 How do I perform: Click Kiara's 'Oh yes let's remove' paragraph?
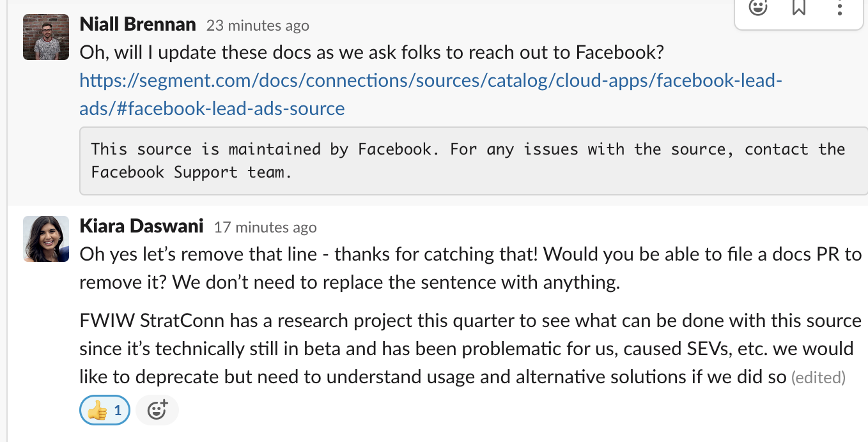coord(470,268)
